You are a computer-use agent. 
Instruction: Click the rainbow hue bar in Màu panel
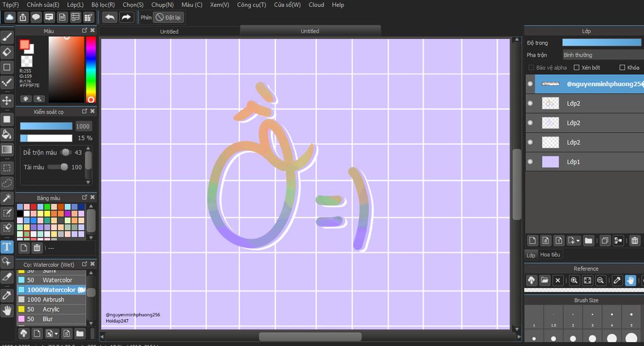91,69
